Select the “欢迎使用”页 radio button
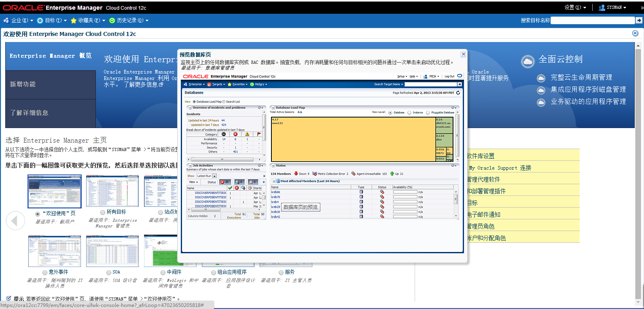The height and width of the screenshot is (309, 644). point(38,214)
